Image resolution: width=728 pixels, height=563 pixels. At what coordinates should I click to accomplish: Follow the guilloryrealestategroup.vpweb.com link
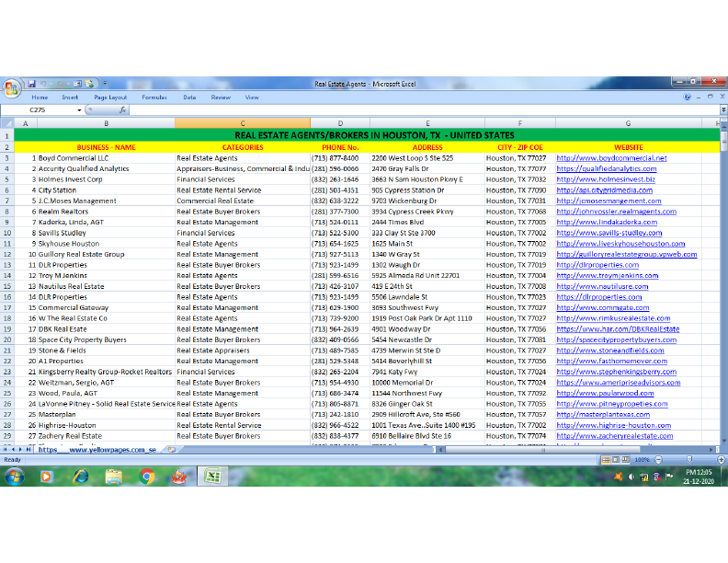click(627, 255)
